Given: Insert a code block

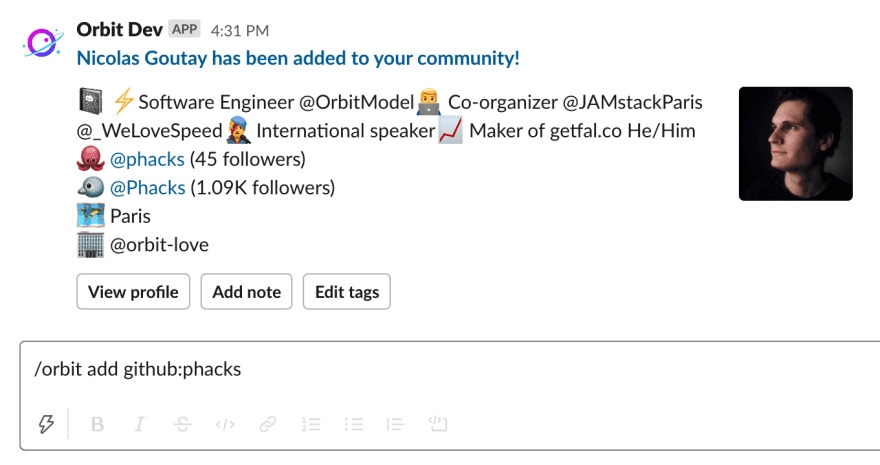Looking at the screenshot, I should pyautogui.click(x=438, y=423).
